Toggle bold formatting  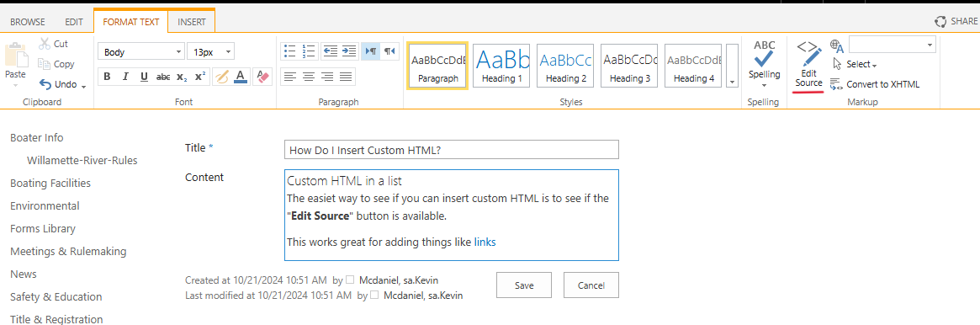tap(107, 77)
